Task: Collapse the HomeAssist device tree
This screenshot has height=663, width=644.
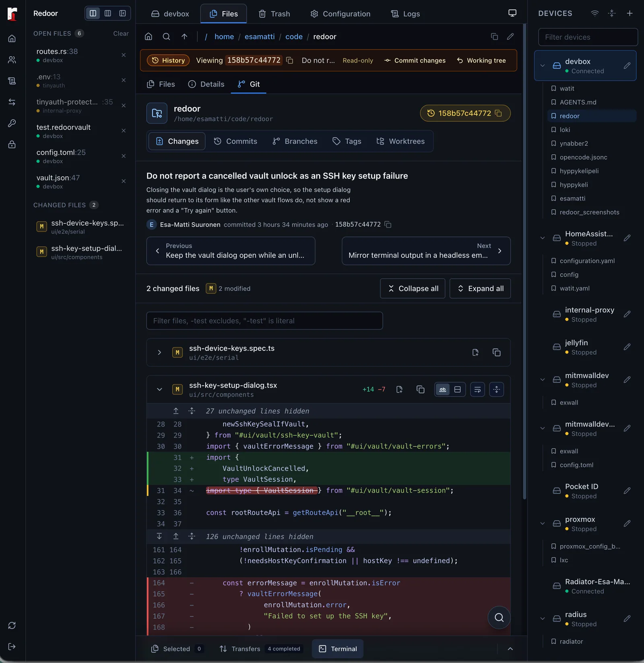Action: tap(543, 238)
